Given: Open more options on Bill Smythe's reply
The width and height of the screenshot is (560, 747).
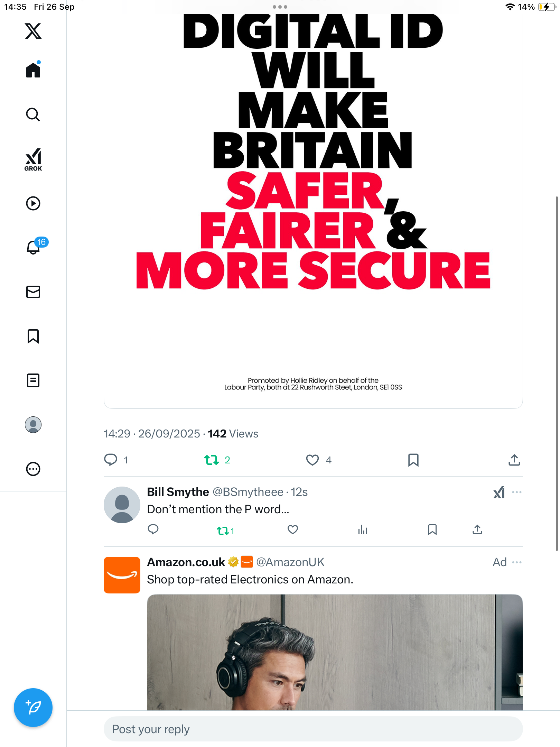Looking at the screenshot, I should tap(517, 492).
